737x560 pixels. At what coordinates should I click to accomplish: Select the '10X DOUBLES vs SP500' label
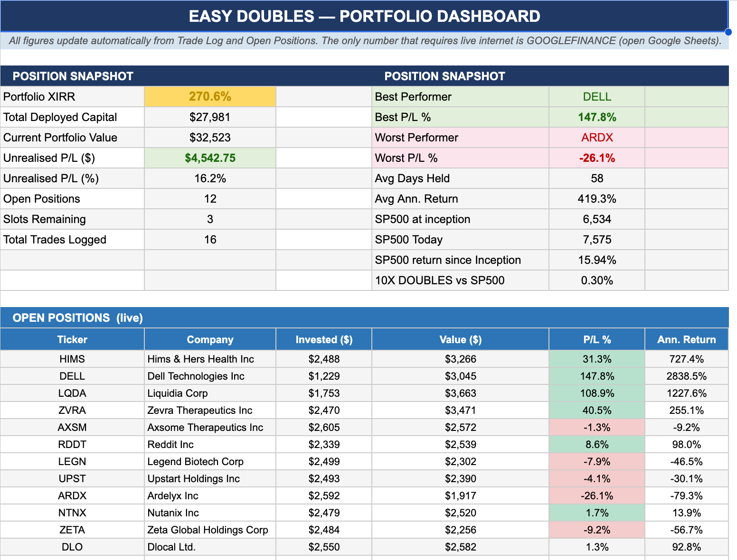click(460, 280)
